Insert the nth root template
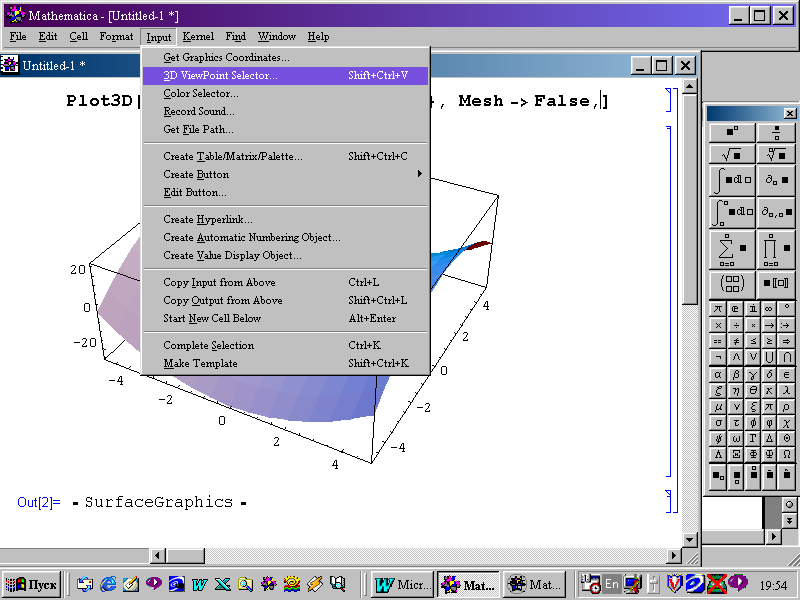 pyautogui.click(x=776, y=154)
